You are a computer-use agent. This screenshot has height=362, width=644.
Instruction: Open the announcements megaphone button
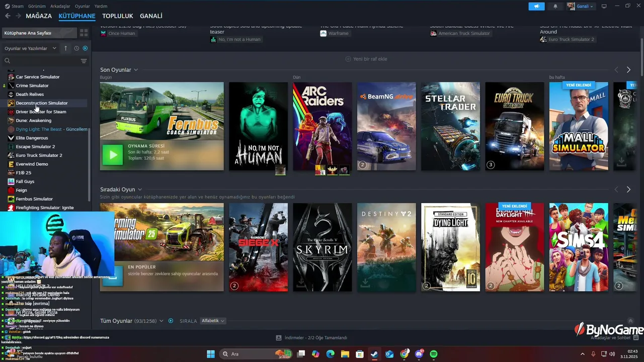(536, 6)
